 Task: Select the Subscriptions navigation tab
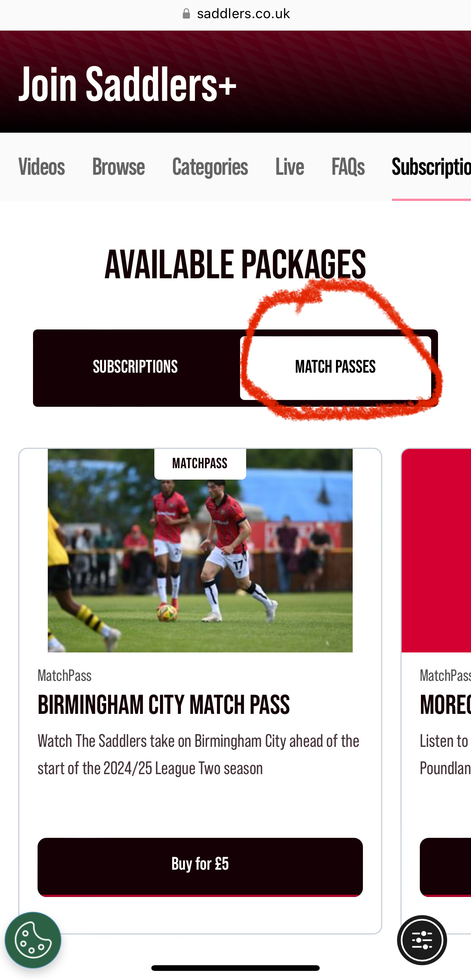[432, 167]
